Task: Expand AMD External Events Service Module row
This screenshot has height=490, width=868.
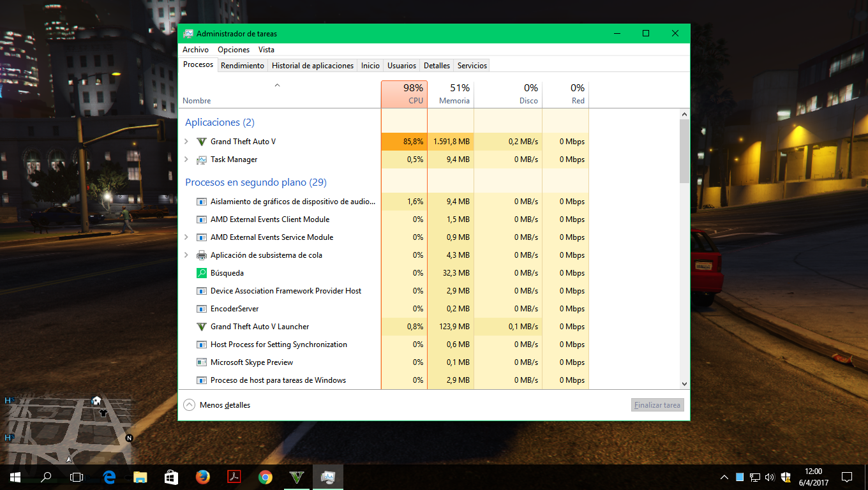Action: (186, 237)
